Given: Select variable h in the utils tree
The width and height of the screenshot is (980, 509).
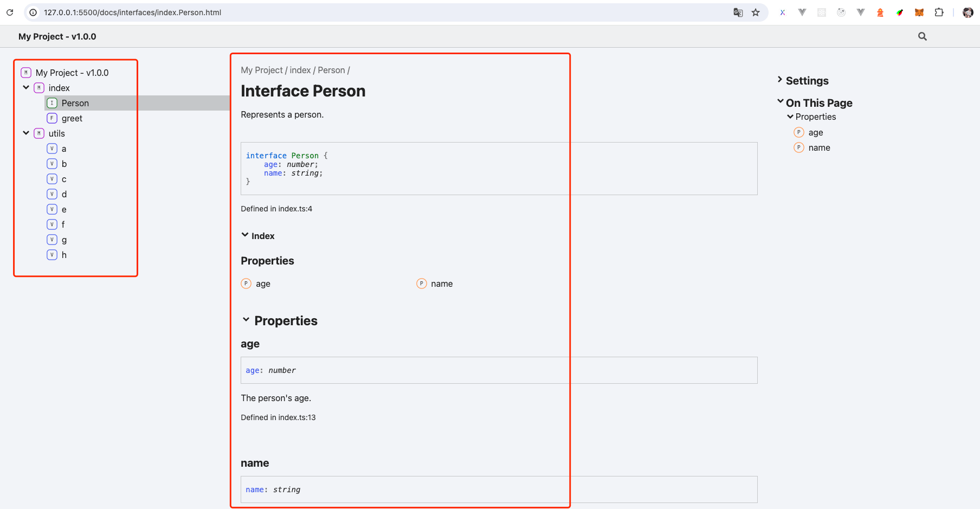Looking at the screenshot, I should (64, 255).
